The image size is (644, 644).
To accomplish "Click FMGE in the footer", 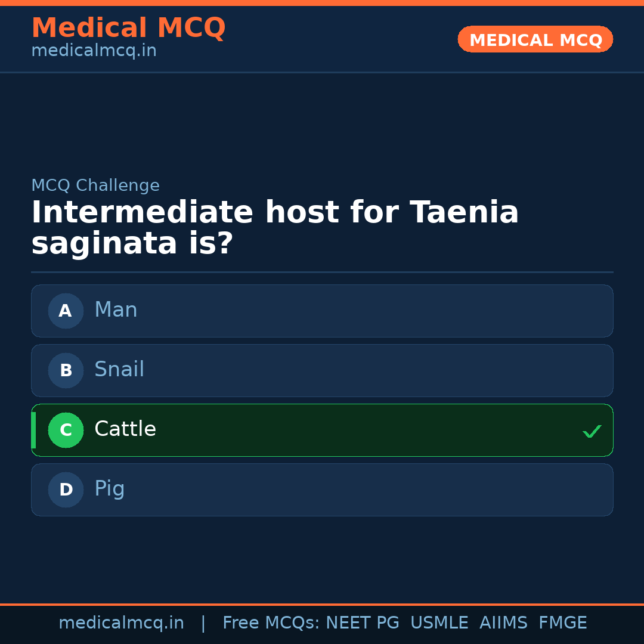I will pyautogui.click(x=562, y=623).
